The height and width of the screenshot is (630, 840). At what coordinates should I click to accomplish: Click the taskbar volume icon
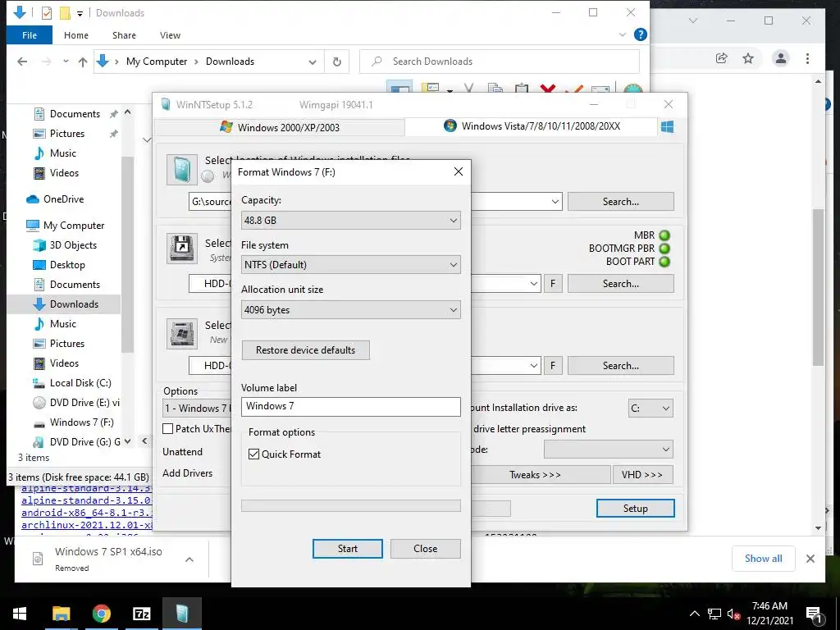pyautogui.click(x=734, y=614)
